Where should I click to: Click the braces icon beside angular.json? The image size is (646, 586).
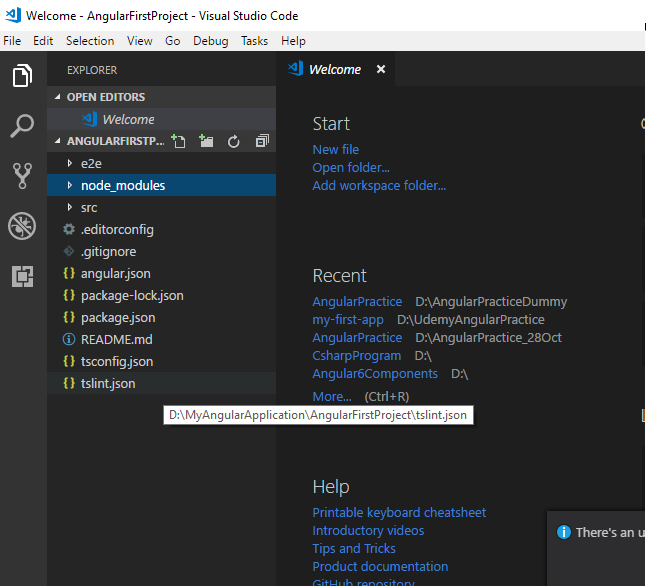click(69, 273)
